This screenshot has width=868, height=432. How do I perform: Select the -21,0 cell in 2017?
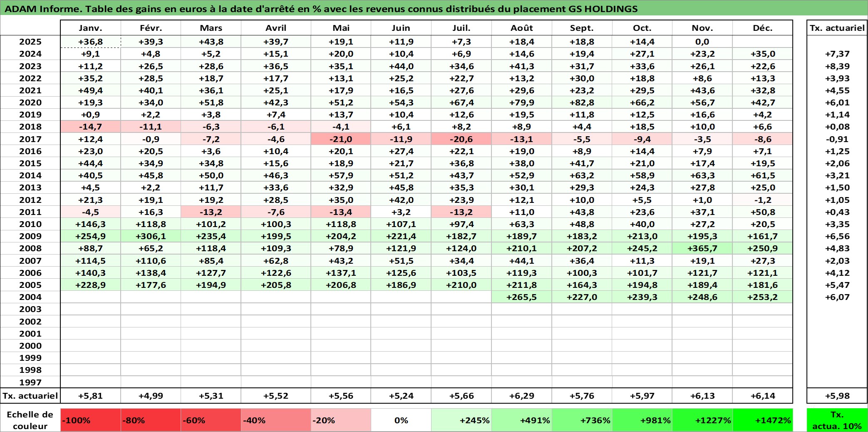pos(341,139)
